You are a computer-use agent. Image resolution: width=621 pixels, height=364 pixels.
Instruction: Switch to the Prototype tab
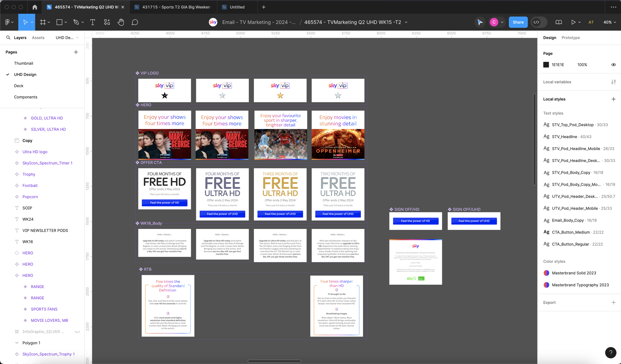571,38
